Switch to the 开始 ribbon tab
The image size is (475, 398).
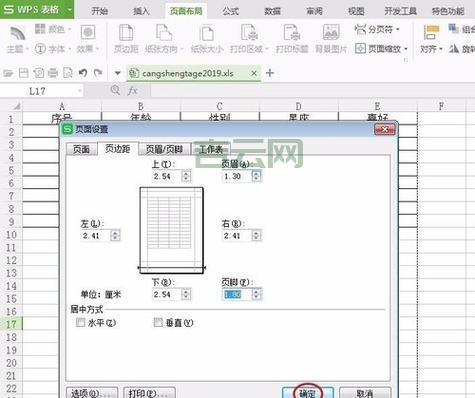click(100, 11)
